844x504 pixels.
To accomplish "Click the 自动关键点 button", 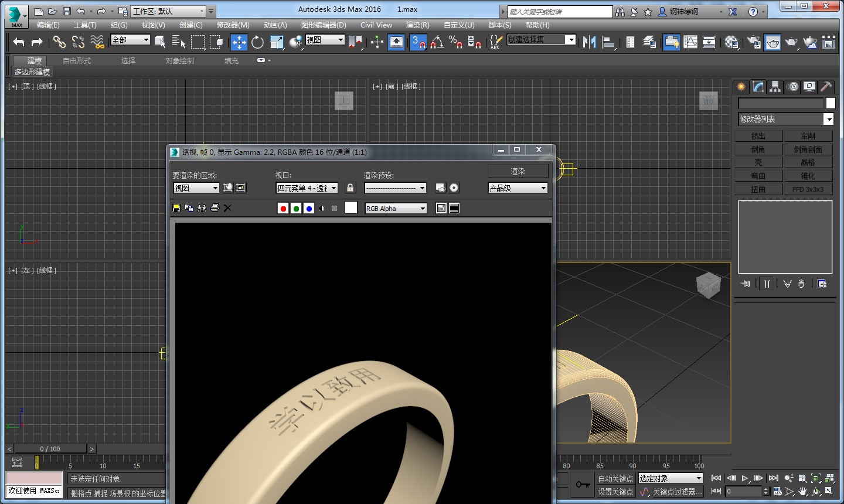I will pos(615,479).
